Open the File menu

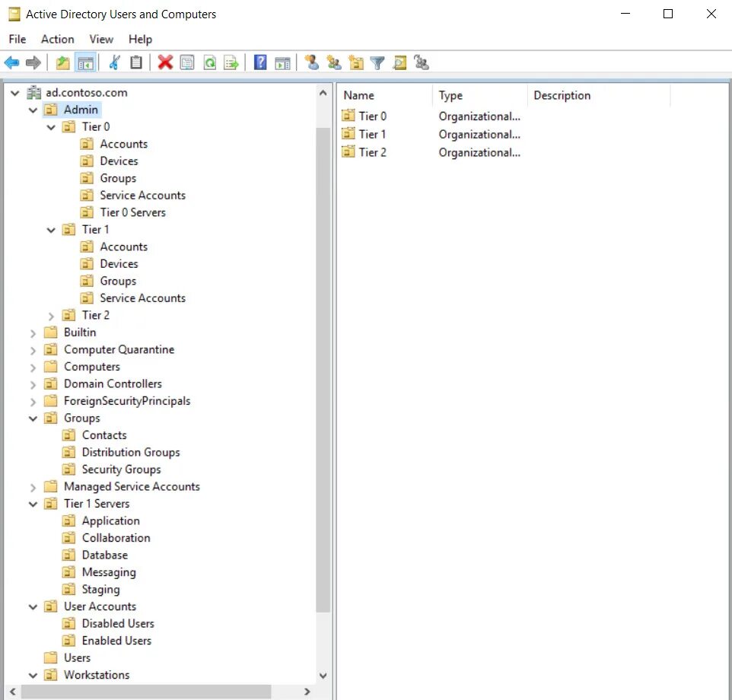pos(18,40)
